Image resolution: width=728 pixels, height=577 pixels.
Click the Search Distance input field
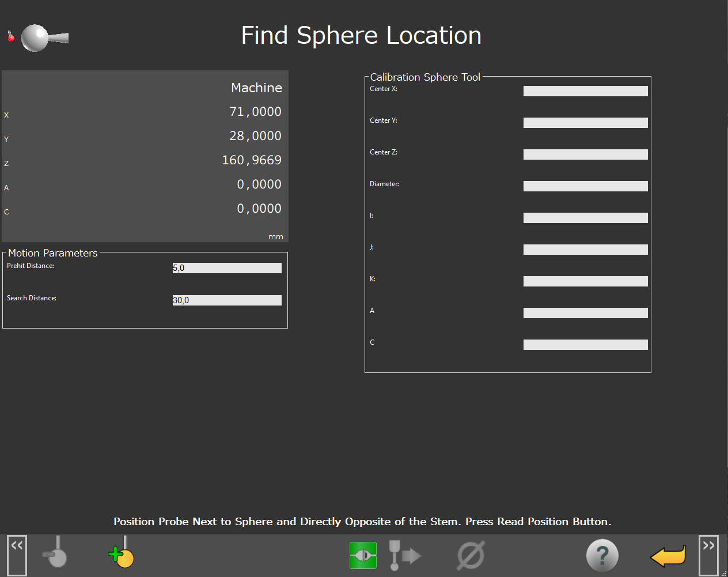[227, 300]
